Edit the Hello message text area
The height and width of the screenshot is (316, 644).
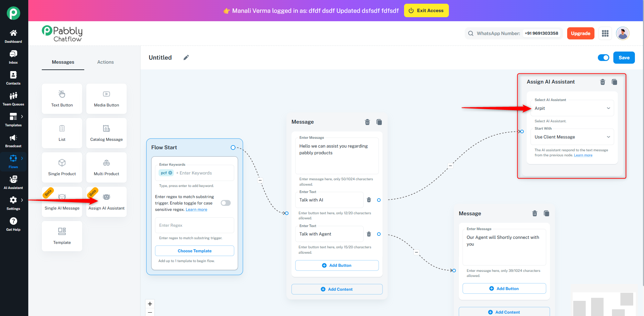coord(337,156)
